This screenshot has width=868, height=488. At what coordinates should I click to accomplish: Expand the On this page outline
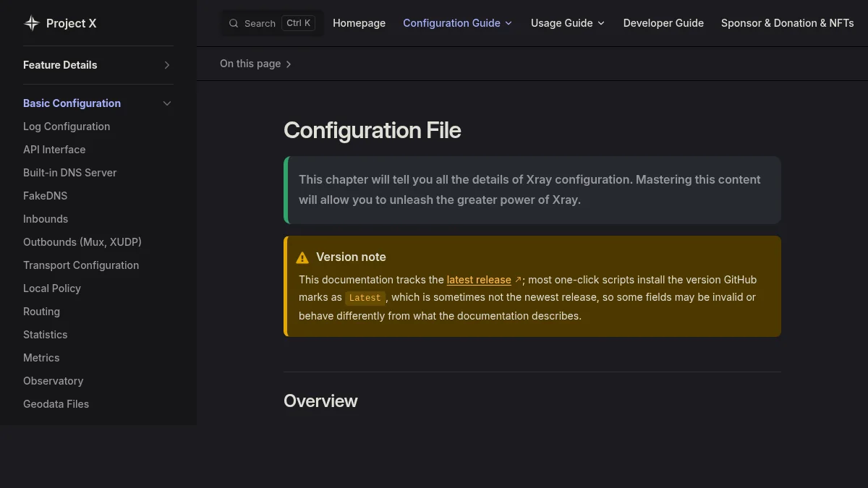point(256,64)
